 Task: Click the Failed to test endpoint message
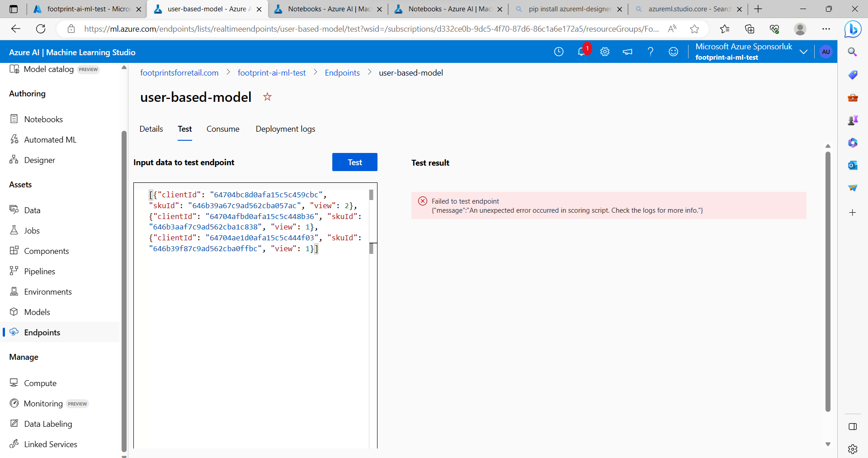click(609, 205)
